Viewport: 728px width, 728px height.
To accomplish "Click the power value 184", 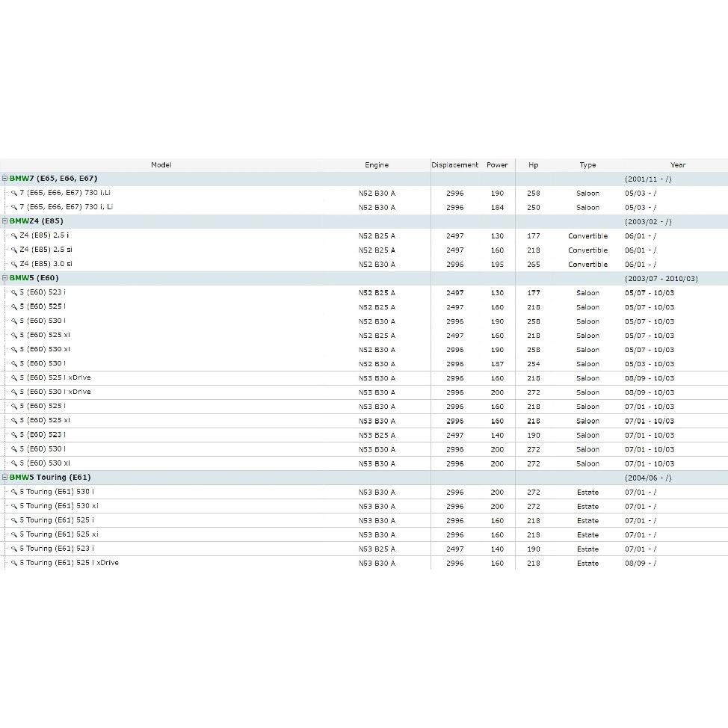I will click(497, 208).
